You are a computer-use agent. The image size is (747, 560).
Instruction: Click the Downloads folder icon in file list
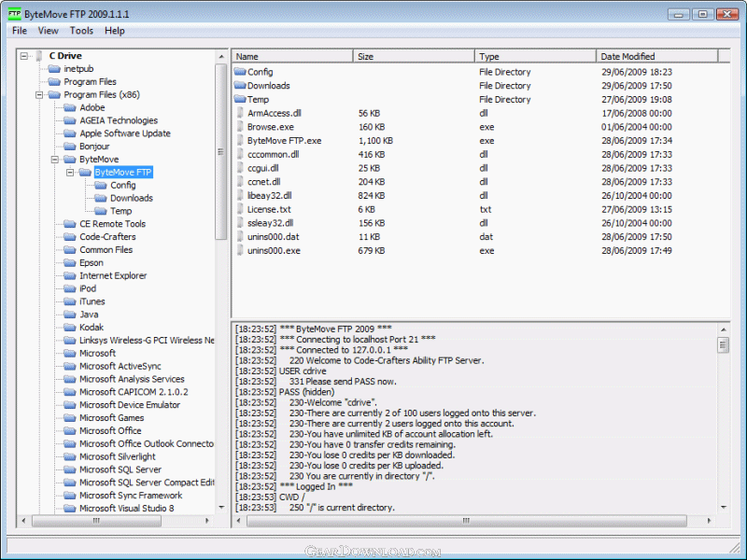(240, 86)
